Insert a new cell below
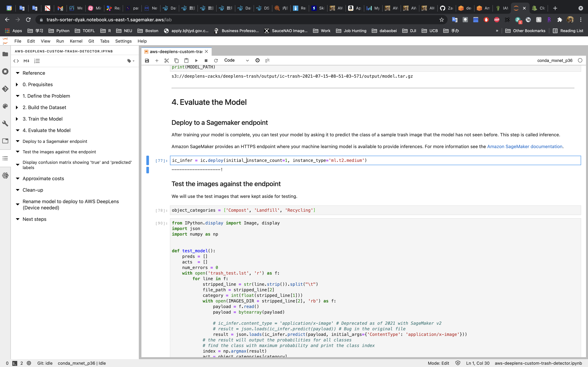The image size is (588, 367). coord(157,60)
